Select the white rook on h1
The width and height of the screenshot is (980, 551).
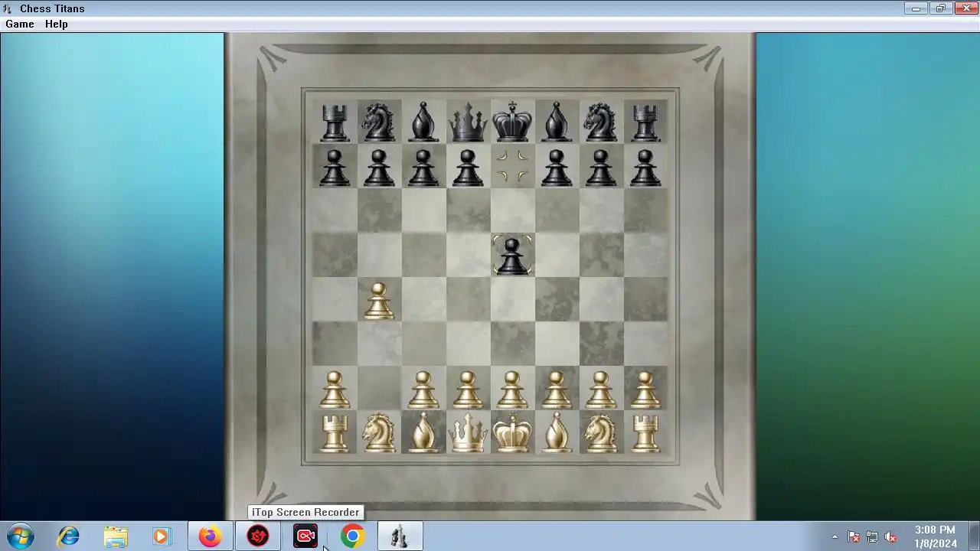click(x=645, y=433)
